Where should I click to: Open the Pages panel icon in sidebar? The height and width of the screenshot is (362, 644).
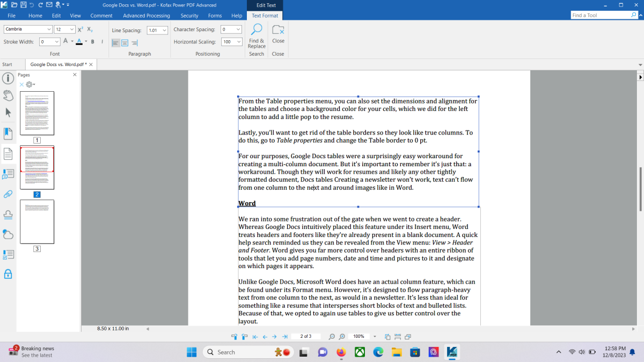coord(8,154)
